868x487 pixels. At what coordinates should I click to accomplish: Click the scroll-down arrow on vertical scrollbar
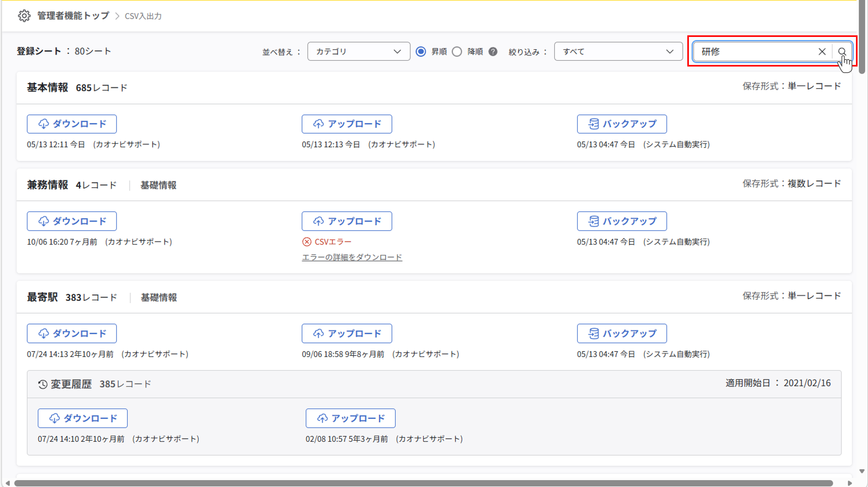point(862,471)
